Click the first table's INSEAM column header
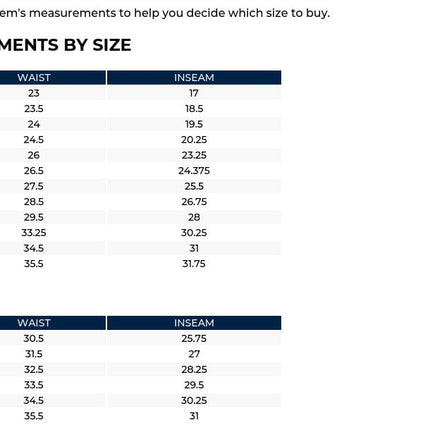Viewport: 430px width, 430px height. (x=194, y=78)
